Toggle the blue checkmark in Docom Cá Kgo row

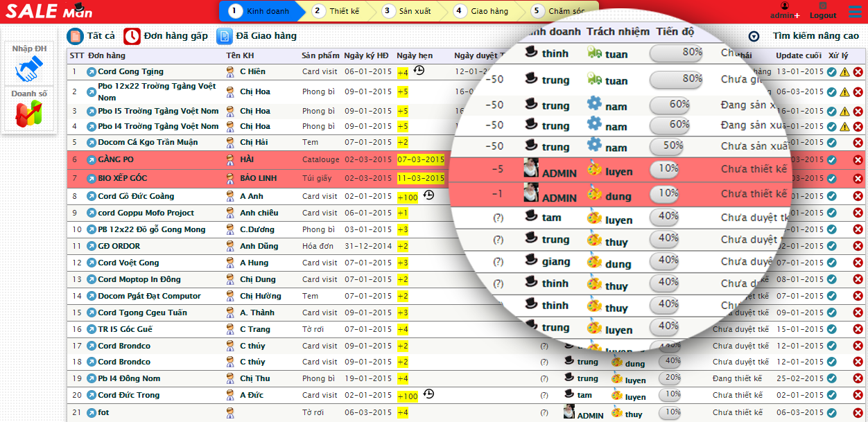click(832, 143)
